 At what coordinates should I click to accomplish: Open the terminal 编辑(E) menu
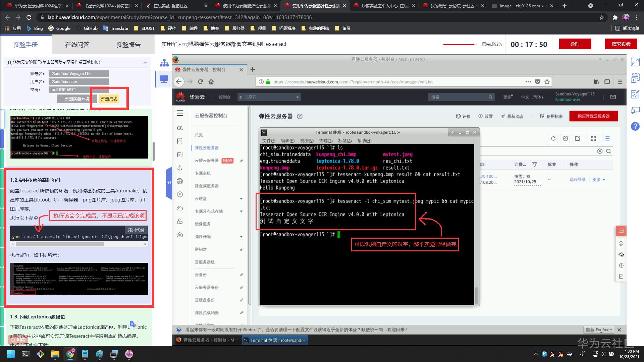pyautogui.click(x=288, y=141)
